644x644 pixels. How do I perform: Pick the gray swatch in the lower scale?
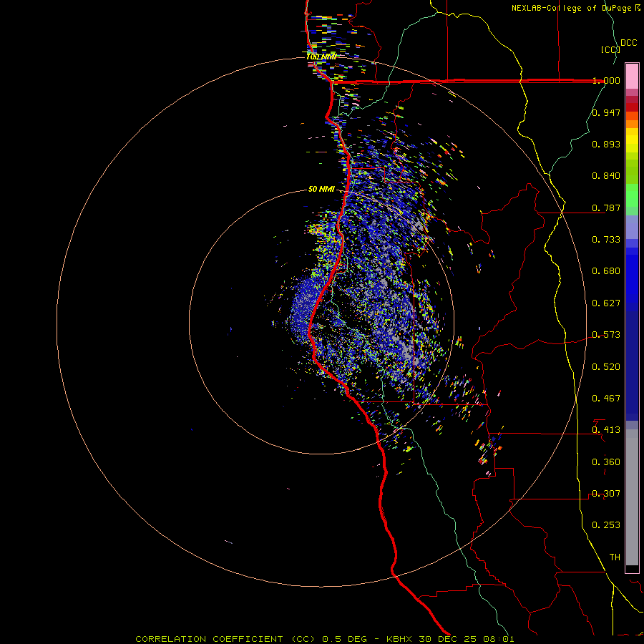pyautogui.click(x=632, y=497)
